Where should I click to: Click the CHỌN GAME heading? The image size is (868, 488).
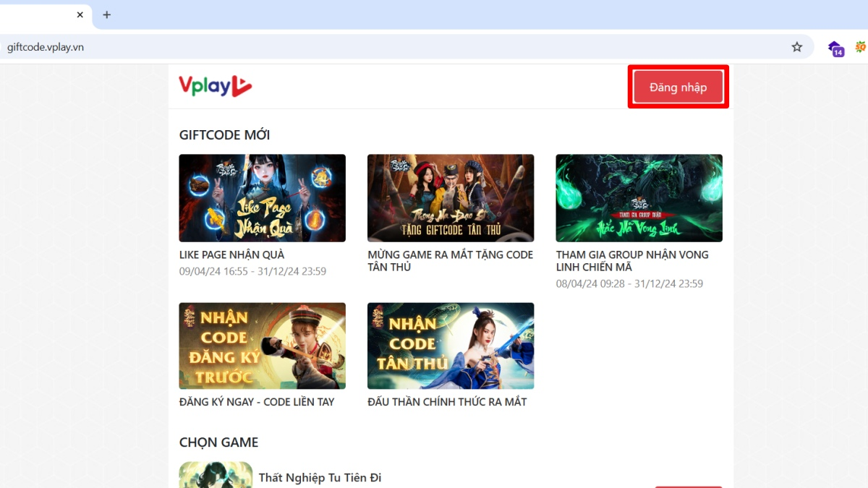pyautogui.click(x=218, y=442)
